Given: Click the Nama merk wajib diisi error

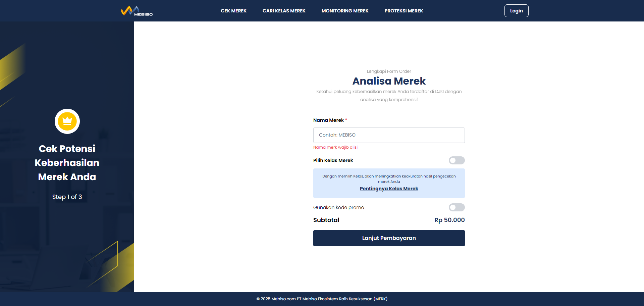Looking at the screenshot, I should point(335,147).
